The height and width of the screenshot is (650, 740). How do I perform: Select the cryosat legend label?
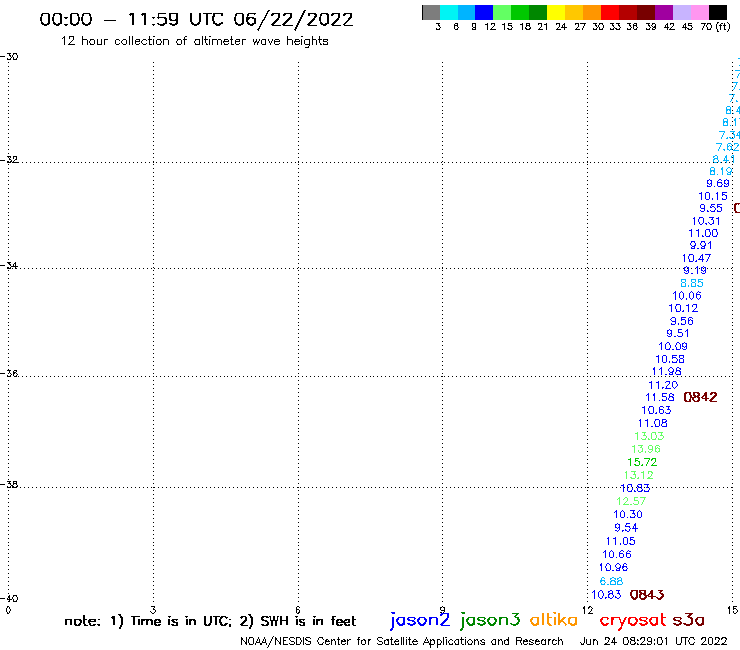pyautogui.click(x=633, y=620)
